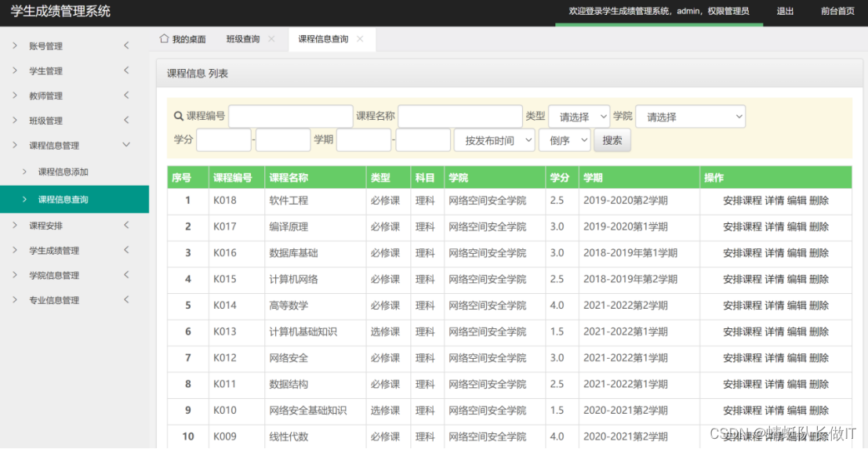Image resolution: width=868 pixels, height=449 pixels.
Task: Open 课程信息添加 submenu item
Action: 63,172
